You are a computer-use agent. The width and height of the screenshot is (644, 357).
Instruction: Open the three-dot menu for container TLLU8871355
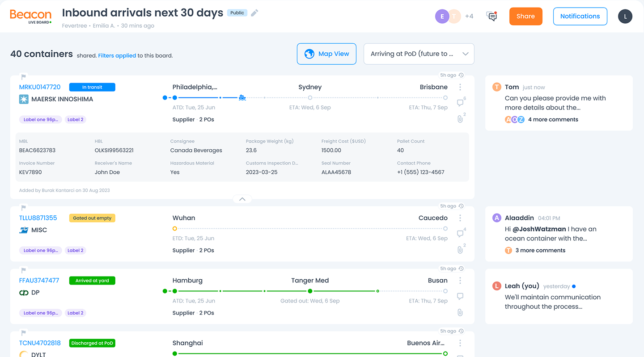click(x=460, y=218)
